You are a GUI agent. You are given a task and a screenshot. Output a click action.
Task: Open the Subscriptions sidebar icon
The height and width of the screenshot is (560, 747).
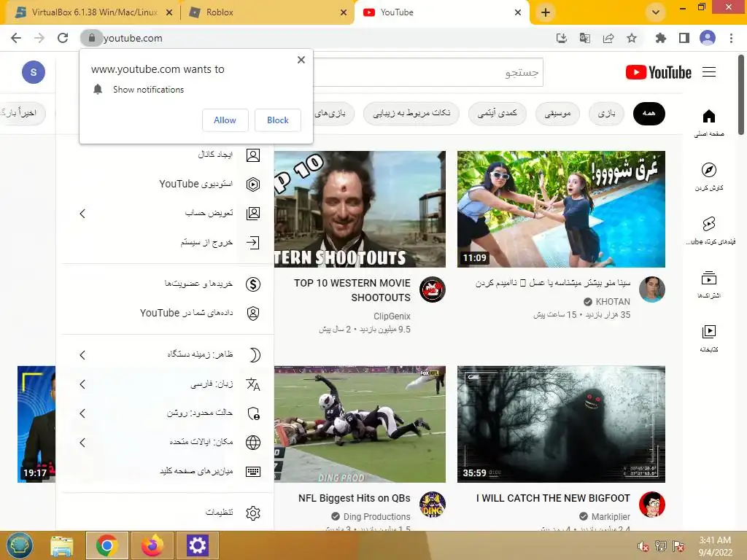click(709, 278)
